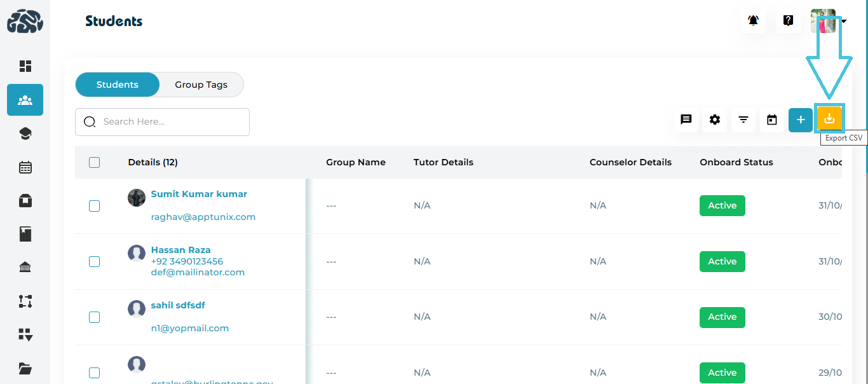Click the plus icon to add student
868x384 pixels.
pyautogui.click(x=801, y=120)
